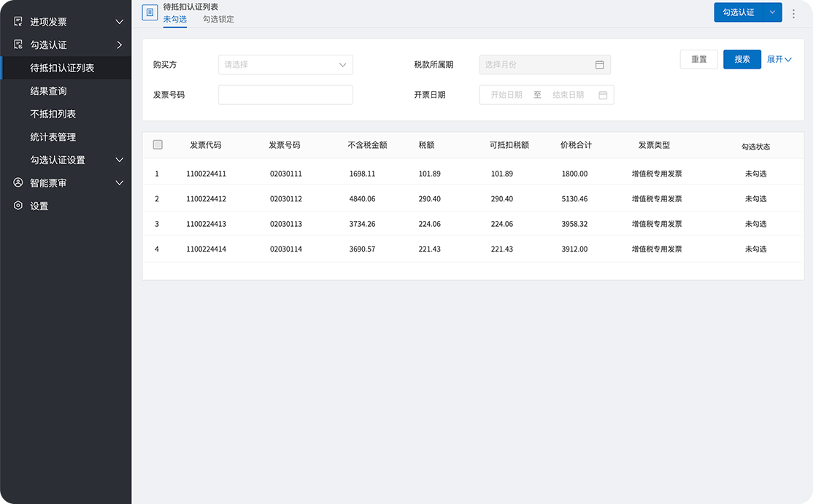This screenshot has width=813, height=504.
Task: Expand more filters with 展开
Action: point(779,59)
